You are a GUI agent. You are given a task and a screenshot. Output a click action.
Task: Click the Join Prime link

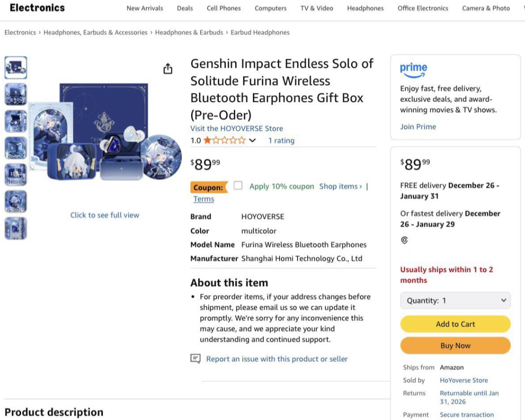pos(418,127)
